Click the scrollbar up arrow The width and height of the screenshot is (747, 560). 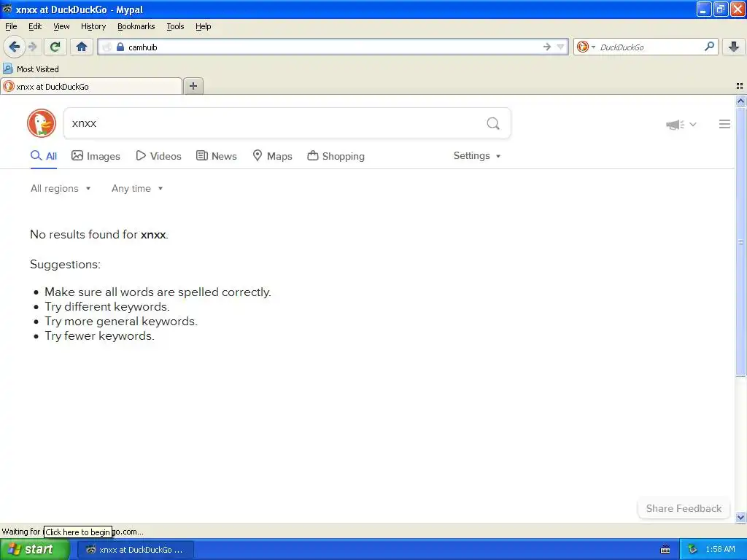point(740,101)
